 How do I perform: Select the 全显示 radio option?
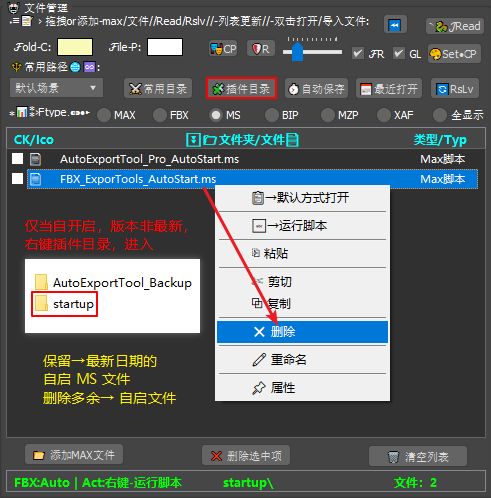point(440,115)
